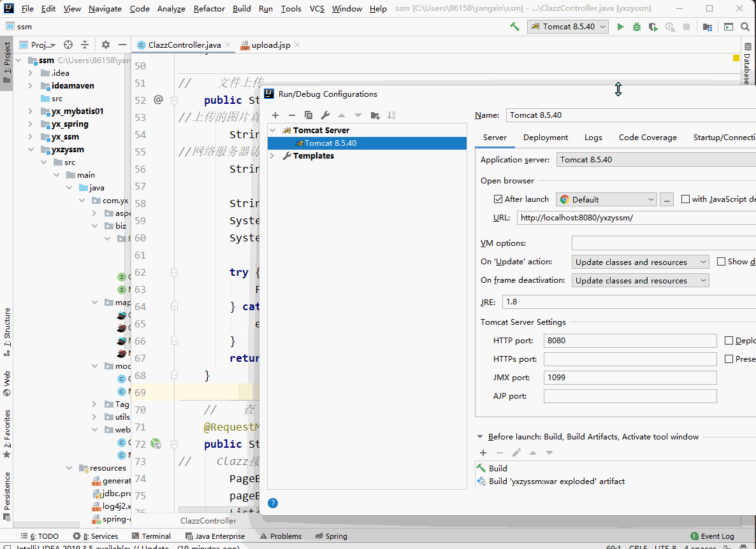Open Java Enterprise tool window

pos(215,536)
